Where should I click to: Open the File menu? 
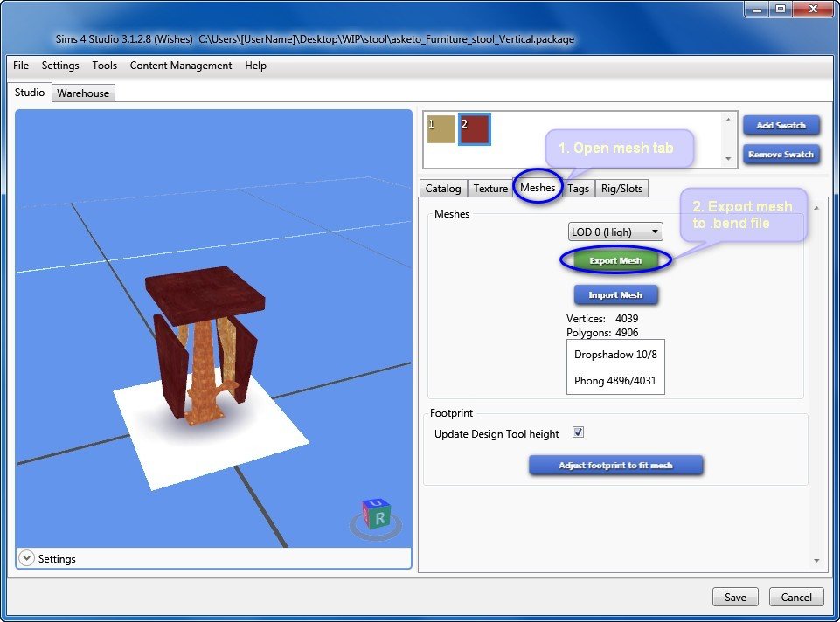coord(21,66)
